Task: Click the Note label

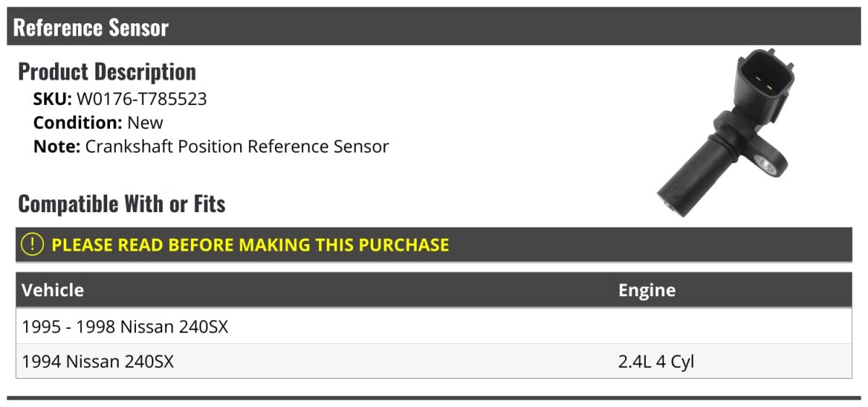Action: click(x=56, y=146)
